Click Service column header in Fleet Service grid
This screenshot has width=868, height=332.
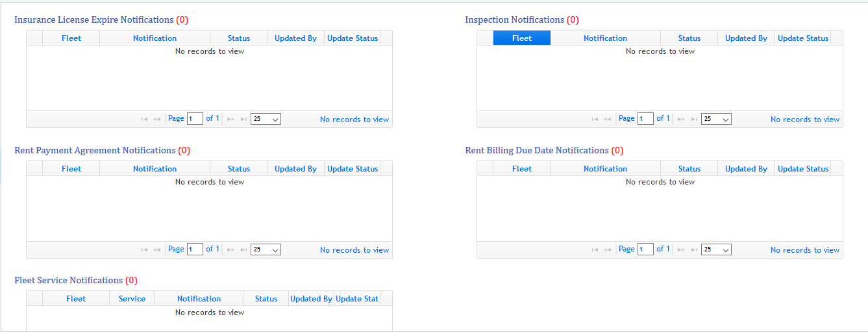[x=132, y=299]
